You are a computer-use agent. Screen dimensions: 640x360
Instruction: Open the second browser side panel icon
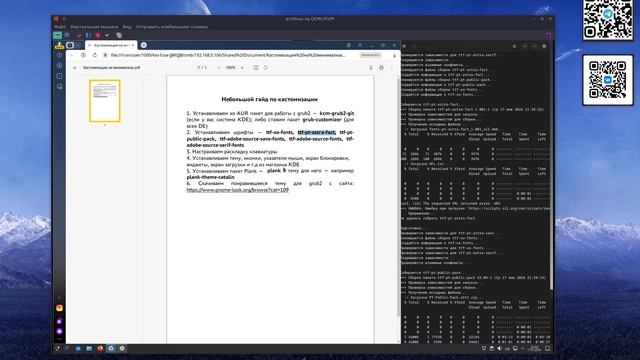tap(60, 65)
